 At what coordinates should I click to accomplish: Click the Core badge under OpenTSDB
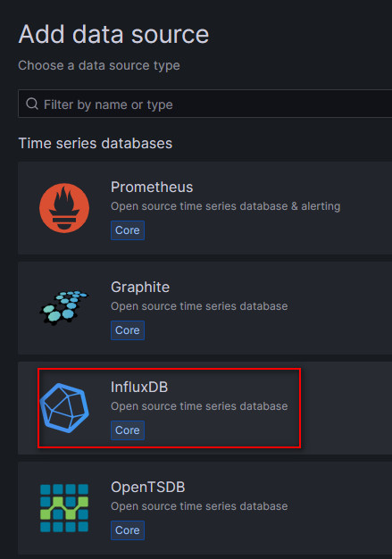coord(128,530)
